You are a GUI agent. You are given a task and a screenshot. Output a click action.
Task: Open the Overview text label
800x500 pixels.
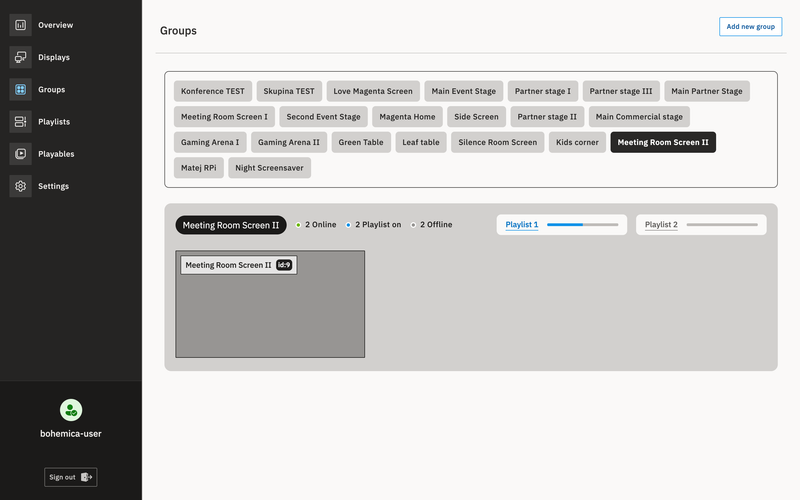(x=56, y=25)
